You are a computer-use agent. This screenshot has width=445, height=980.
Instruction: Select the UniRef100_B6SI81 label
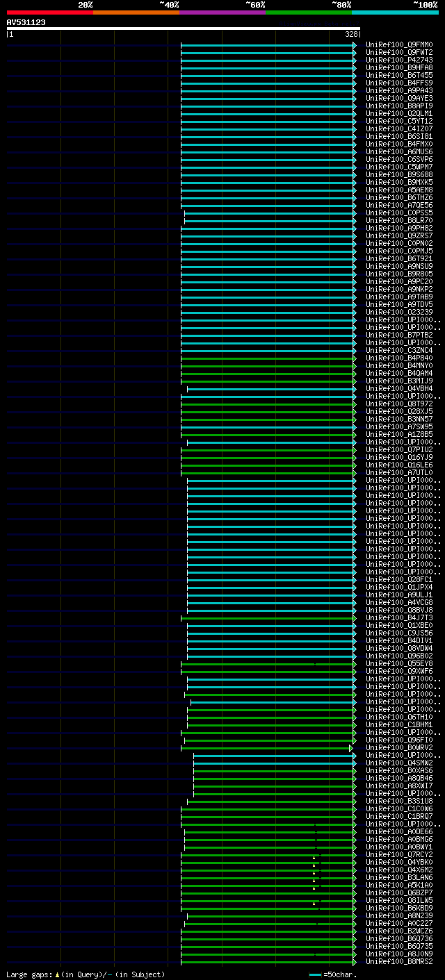coord(399,137)
